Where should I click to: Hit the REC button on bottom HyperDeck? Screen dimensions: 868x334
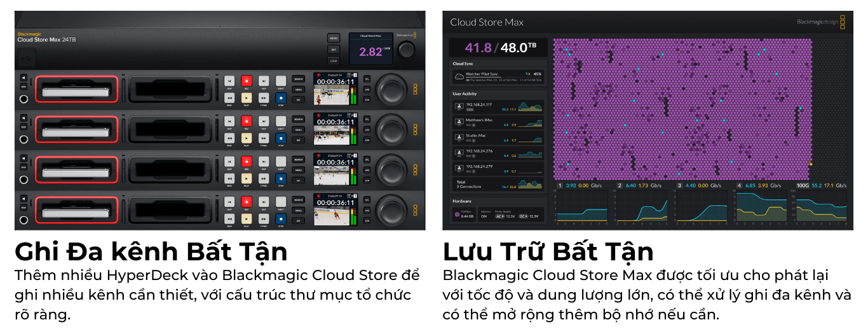pyautogui.click(x=247, y=201)
